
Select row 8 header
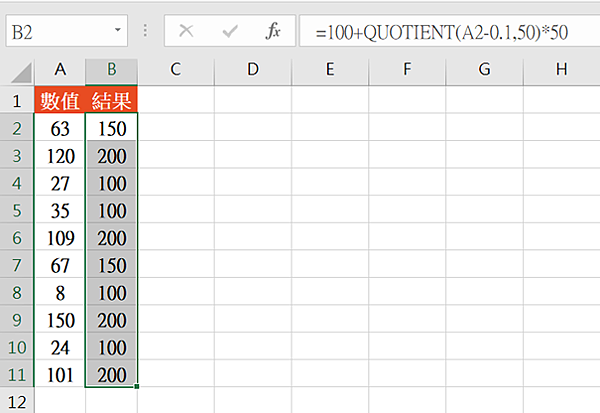point(17,292)
